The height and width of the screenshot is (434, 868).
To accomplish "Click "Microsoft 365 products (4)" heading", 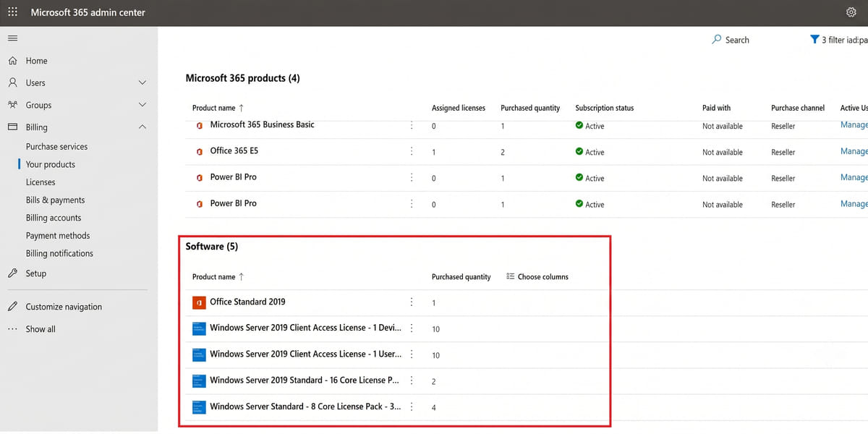I will point(242,78).
